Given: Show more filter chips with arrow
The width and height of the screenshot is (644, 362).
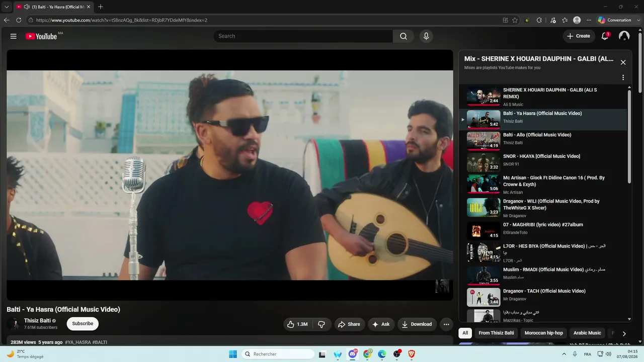Looking at the screenshot, I should (624, 333).
